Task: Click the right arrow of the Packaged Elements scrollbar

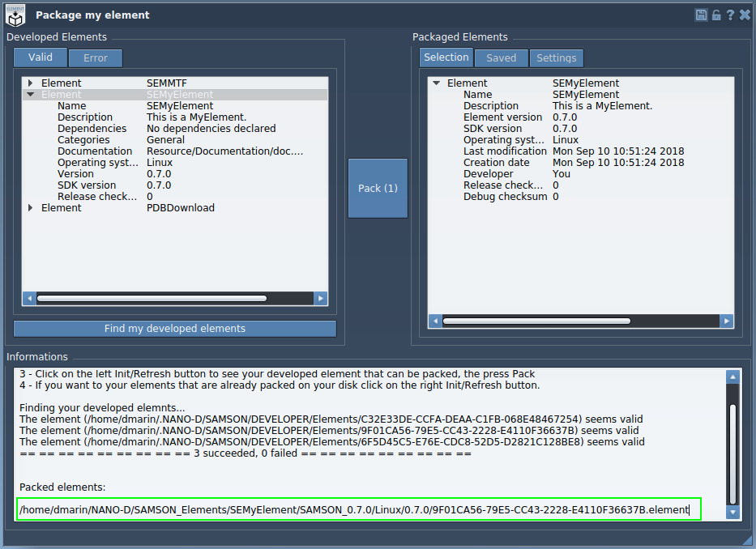Action: [x=727, y=321]
